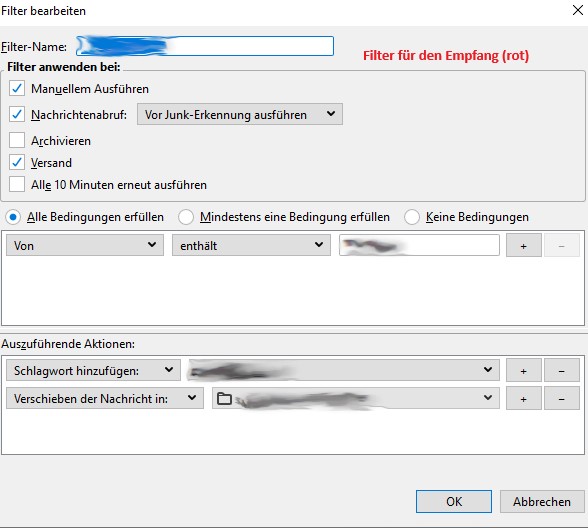Viewport: 588px width, 528px height.
Task: Remove the Schlagwort hinzufügen action row
Action: [x=561, y=370]
